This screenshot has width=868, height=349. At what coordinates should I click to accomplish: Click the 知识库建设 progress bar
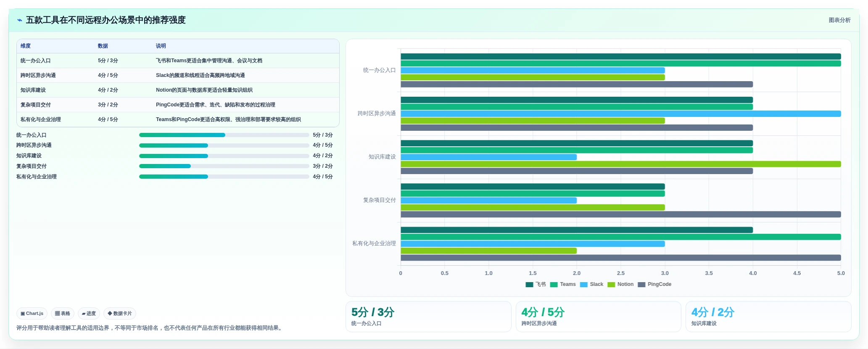[224, 156]
